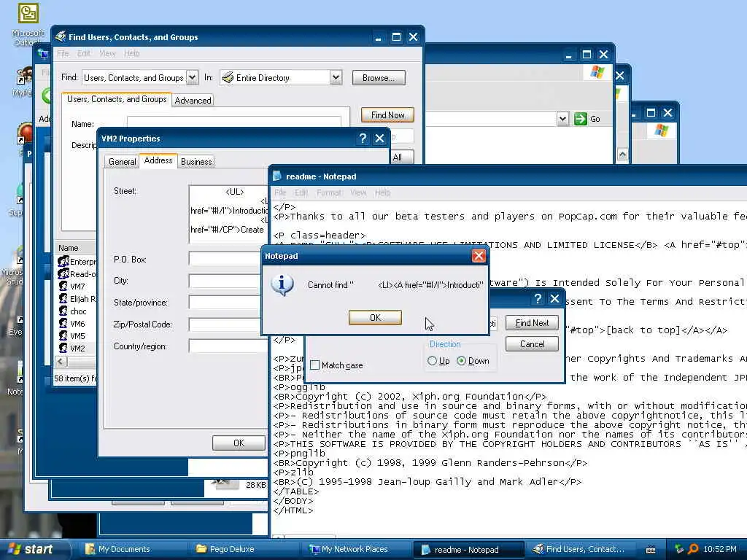This screenshot has height=560, width=747.
Task: Click Find Next in the Find dialog
Action: tap(532, 323)
